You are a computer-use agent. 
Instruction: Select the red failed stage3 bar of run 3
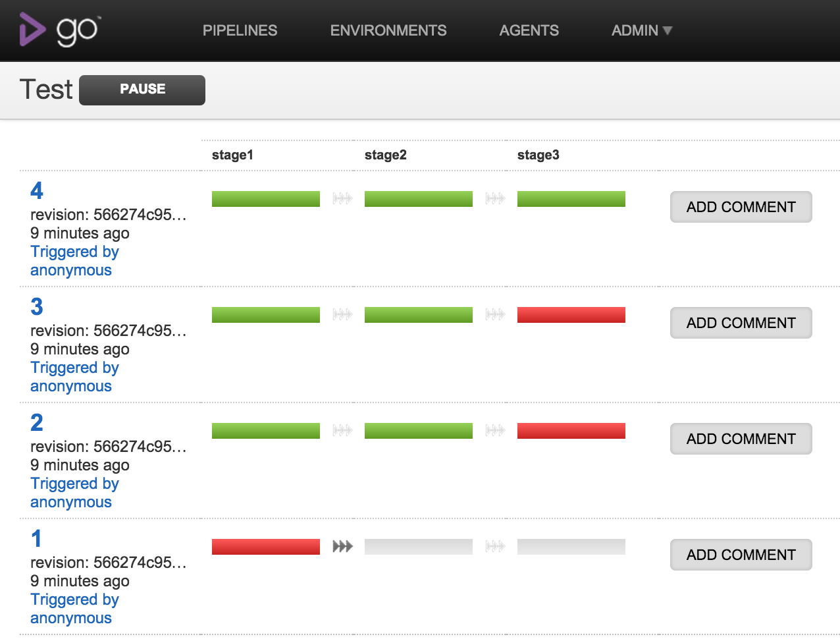coord(571,315)
